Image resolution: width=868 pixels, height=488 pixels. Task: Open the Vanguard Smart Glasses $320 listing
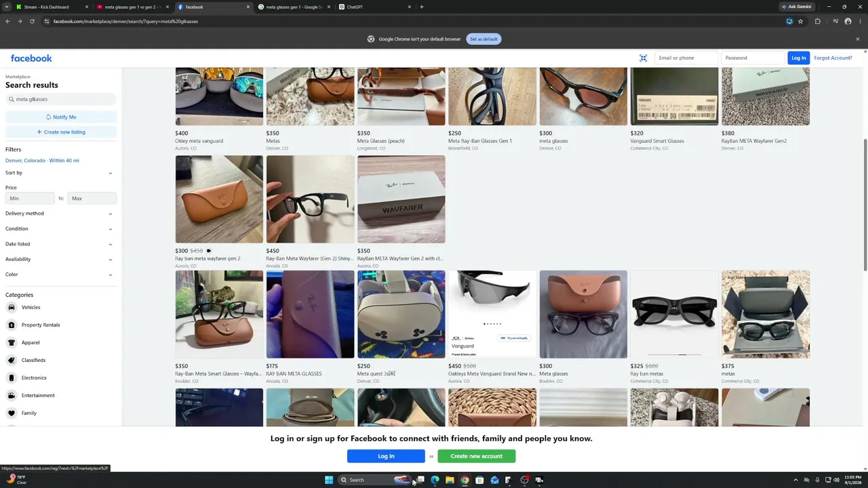pos(674,108)
